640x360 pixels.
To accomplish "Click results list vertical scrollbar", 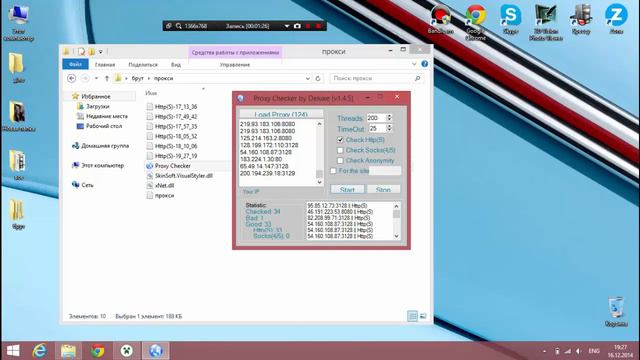I will coord(396,221).
